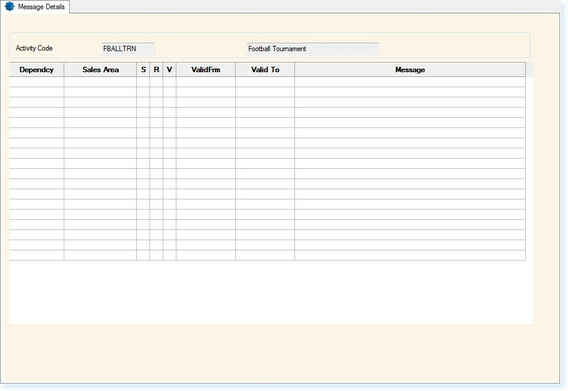This screenshot has height=391, width=568.
Task: Click the Activity Code field containing FBALLTRN
Action: [128, 49]
